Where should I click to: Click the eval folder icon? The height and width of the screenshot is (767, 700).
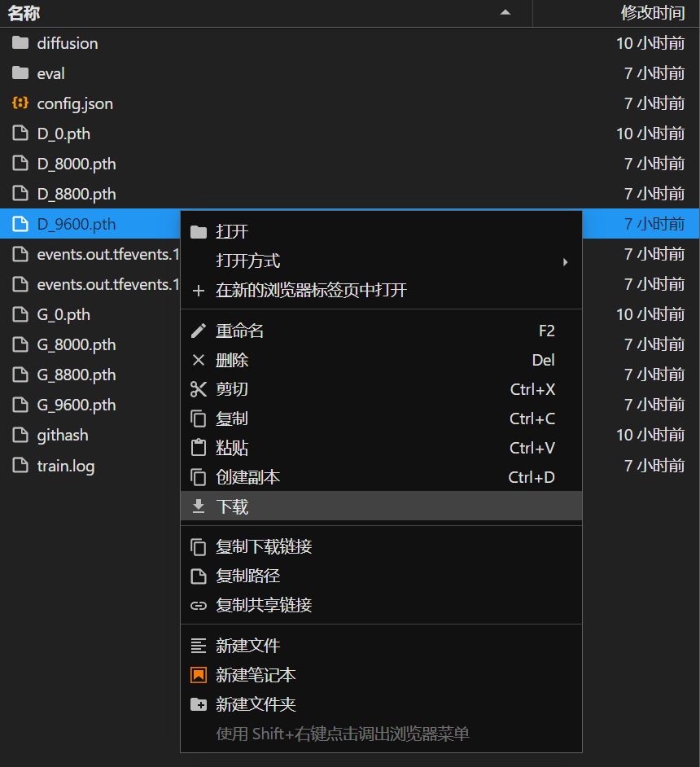click(20, 73)
